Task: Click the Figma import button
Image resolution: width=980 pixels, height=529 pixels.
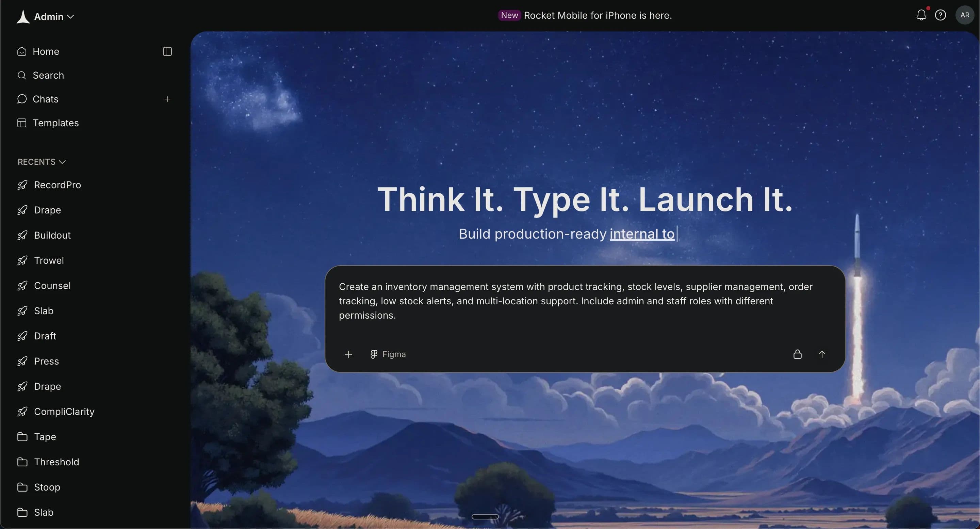Action: point(388,354)
